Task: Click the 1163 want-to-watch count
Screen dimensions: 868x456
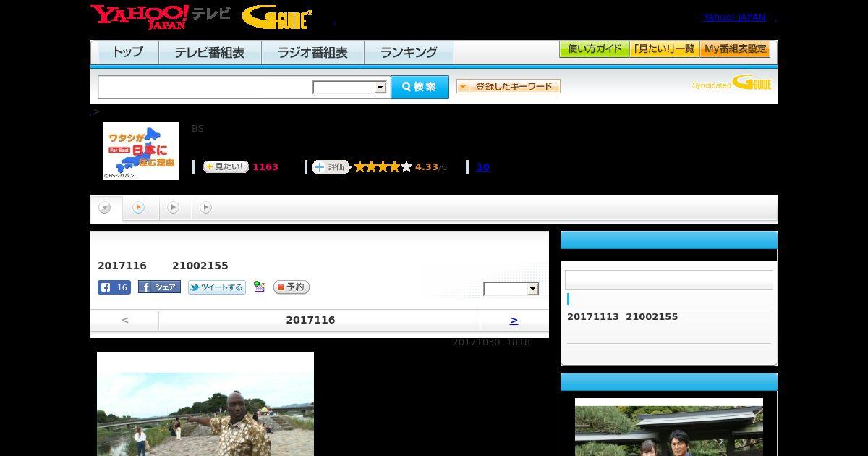Action: (265, 167)
